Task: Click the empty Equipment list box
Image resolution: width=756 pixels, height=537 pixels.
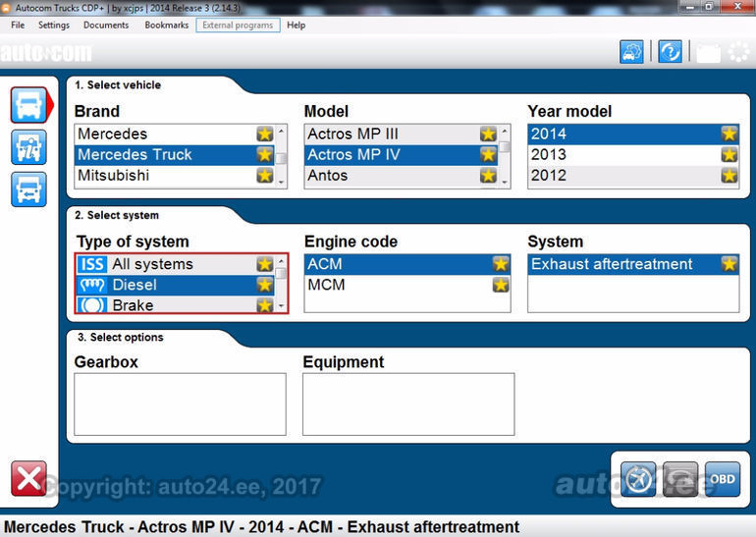Action: pyautogui.click(x=408, y=403)
